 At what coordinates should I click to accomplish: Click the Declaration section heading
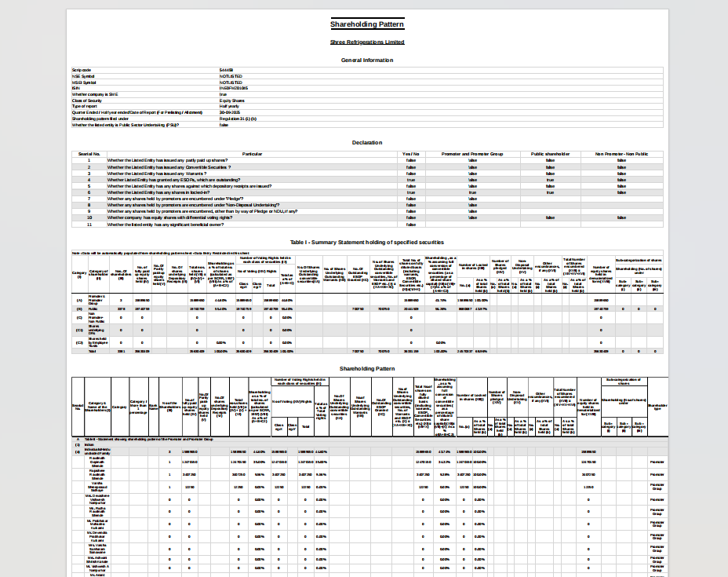point(367,143)
